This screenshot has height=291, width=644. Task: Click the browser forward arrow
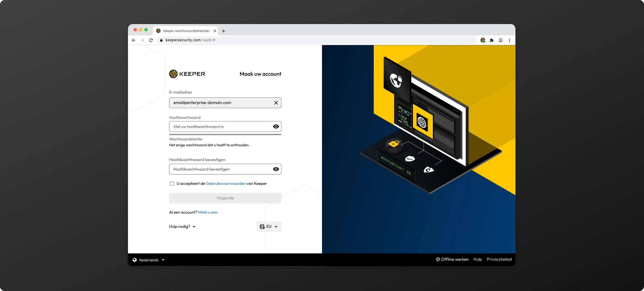tap(142, 40)
